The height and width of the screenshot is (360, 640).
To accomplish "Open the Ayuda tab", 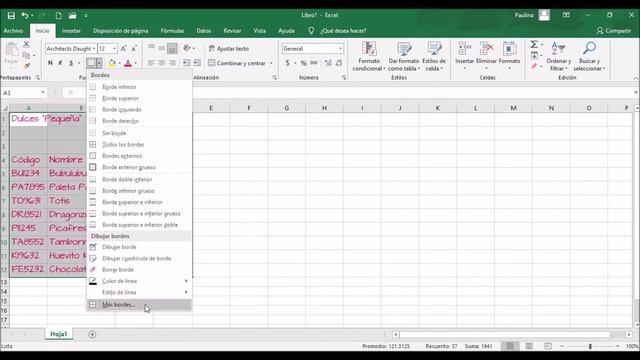I will point(286,31).
